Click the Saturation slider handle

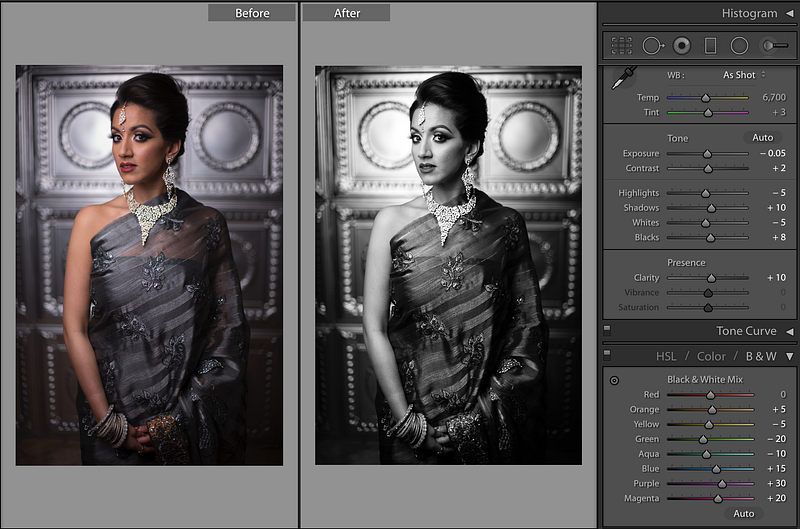708,308
